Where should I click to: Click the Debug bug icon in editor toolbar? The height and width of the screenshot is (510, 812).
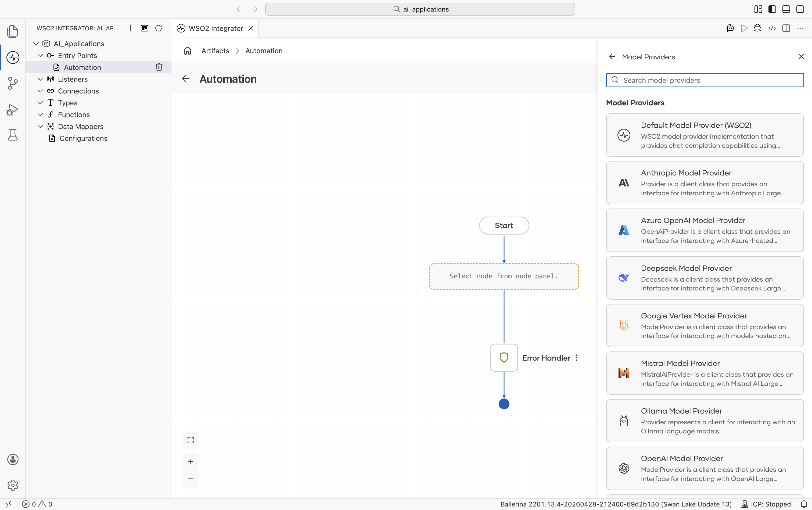pyautogui.click(x=757, y=28)
